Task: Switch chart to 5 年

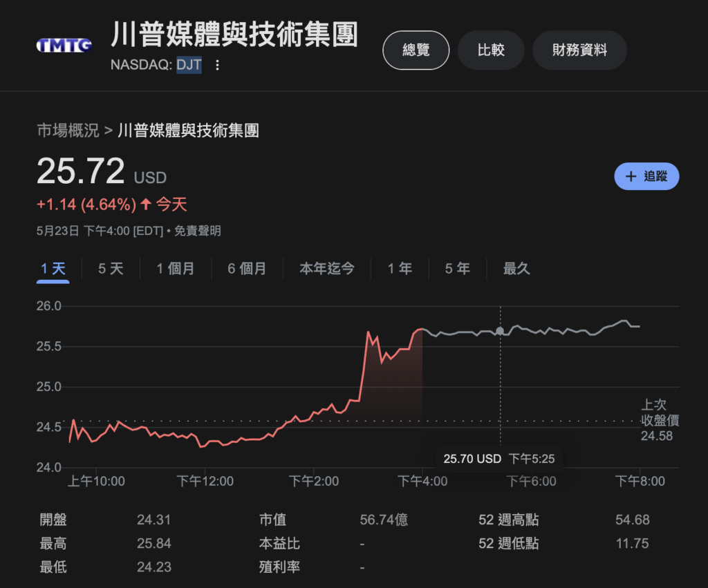Action: [458, 269]
